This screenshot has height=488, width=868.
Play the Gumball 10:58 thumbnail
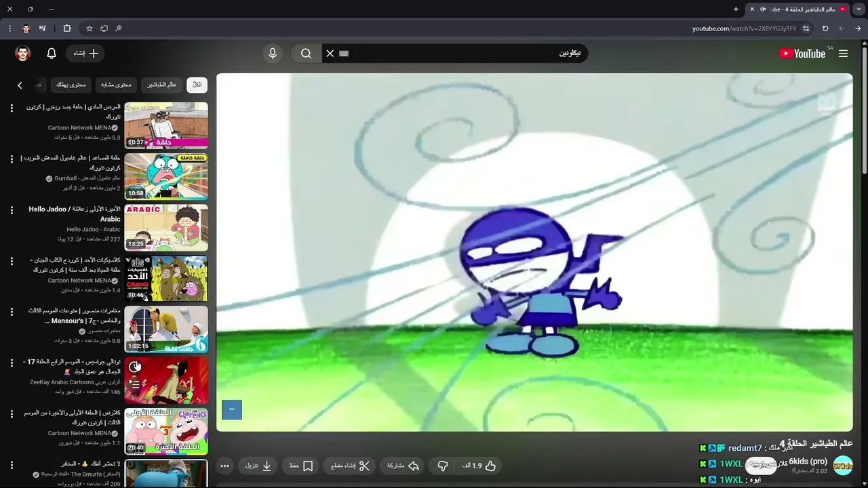coord(166,176)
